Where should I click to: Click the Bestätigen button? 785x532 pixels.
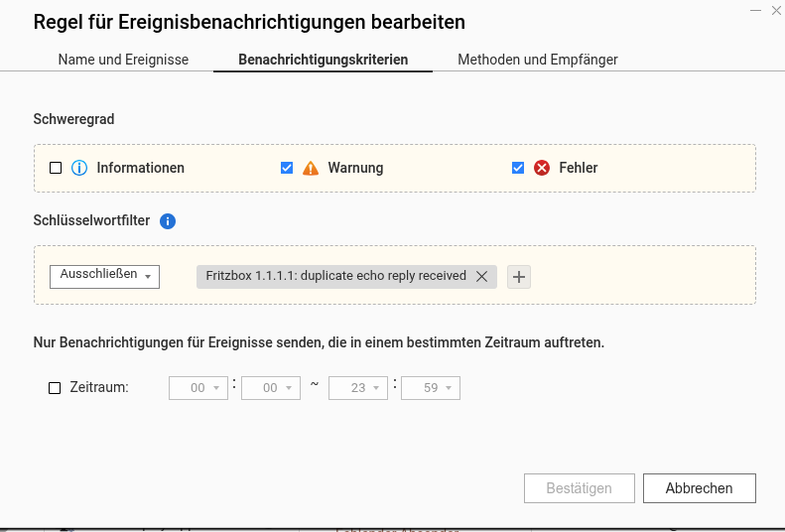(x=579, y=488)
